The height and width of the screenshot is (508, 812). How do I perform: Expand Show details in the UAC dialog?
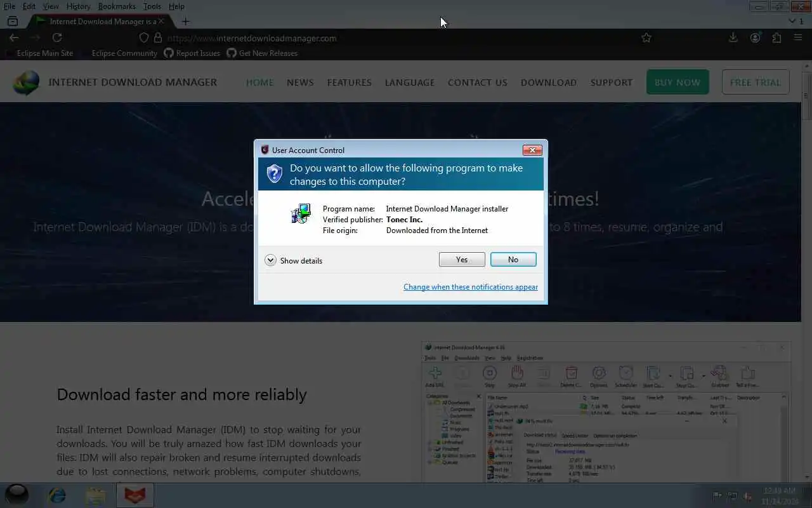[294, 260]
